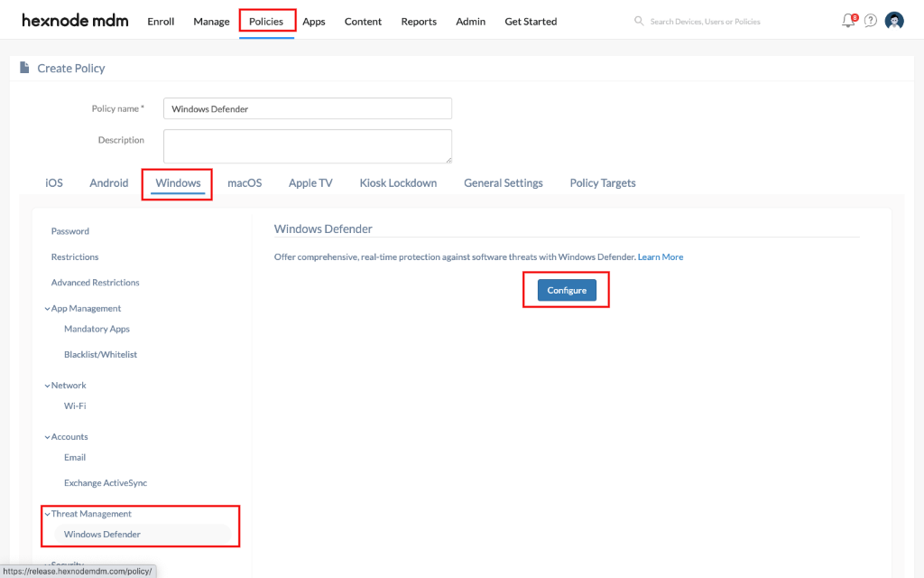The height and width of the screenshot is (578, 924).
Task: Click the search magnifier icon
Action: pyautogui.click(x=639, y=21)
